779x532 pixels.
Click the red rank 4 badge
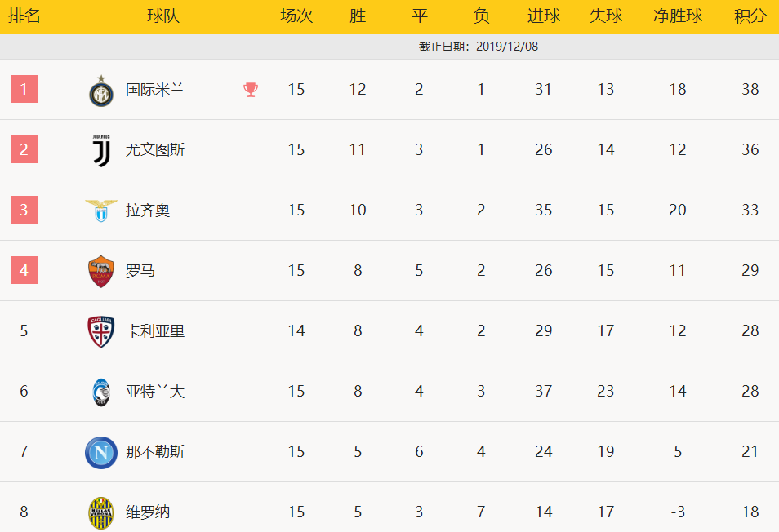(24, 270)
